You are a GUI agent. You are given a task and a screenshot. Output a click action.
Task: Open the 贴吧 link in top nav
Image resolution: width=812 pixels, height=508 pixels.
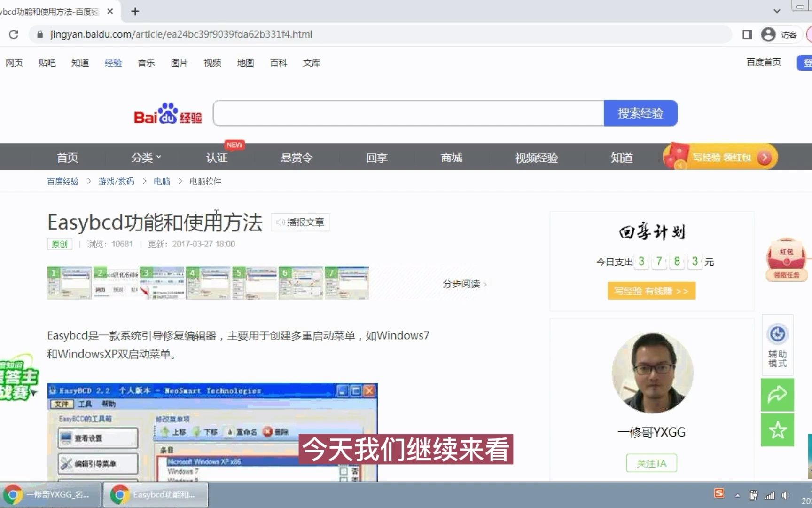(47, 63)
